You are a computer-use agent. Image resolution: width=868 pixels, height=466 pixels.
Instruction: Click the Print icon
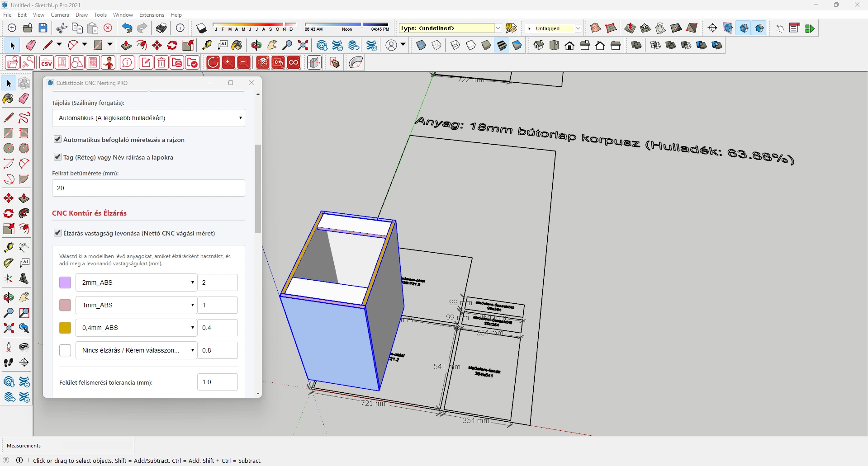[x=161, y=28]
